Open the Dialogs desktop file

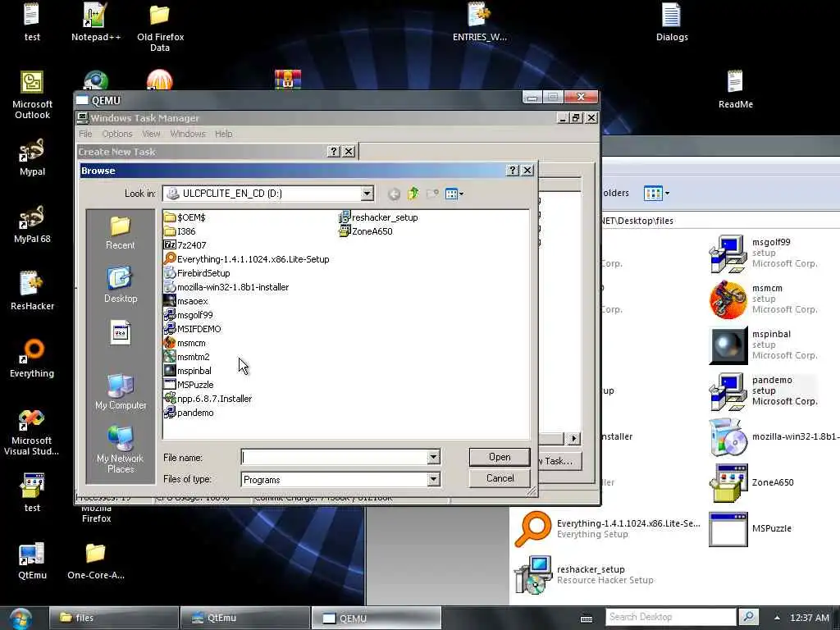click(671, 22)
